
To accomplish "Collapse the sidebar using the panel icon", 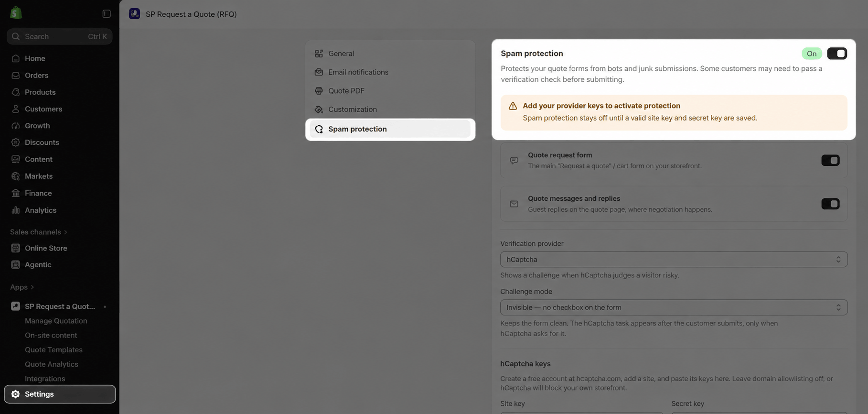I will [107, 14].
